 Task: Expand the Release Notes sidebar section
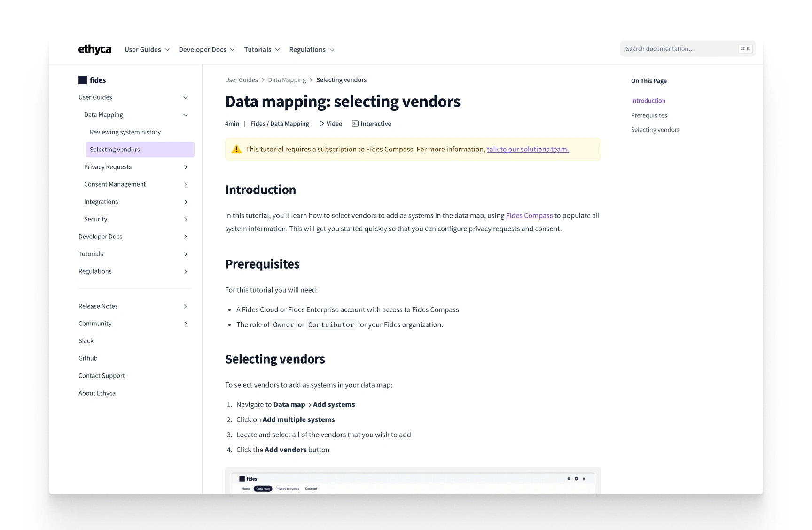click(186, 307)
